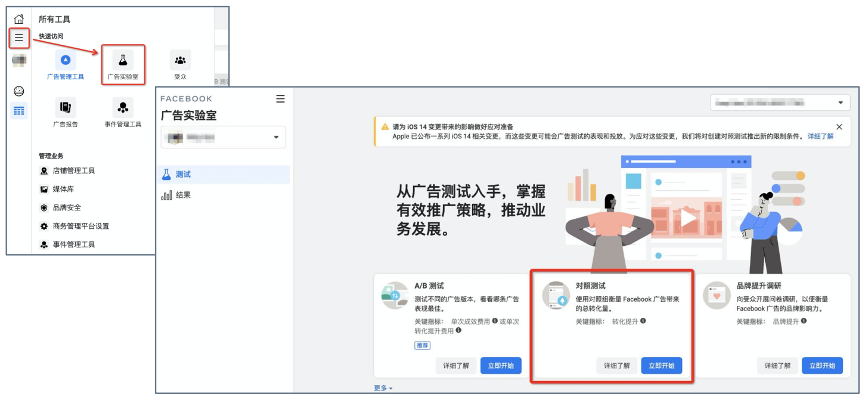
Task: Open 广告实验室 flask icon
Action: [123, 60]
